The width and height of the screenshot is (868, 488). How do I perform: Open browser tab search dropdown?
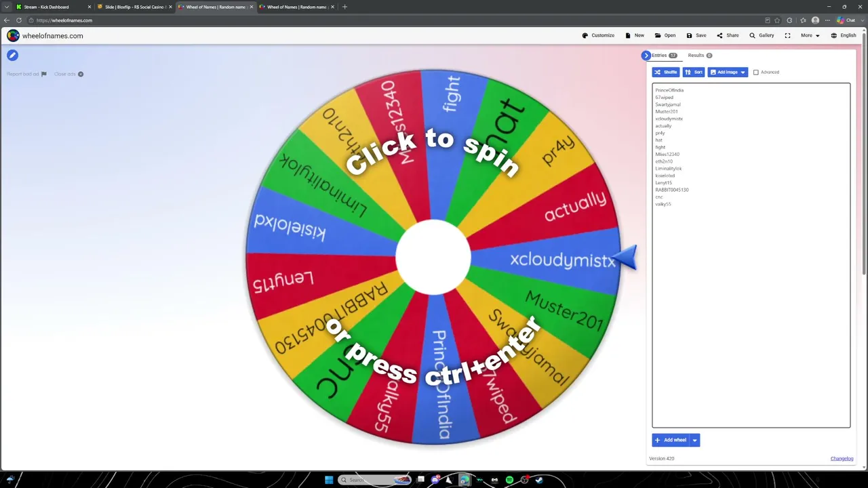(7, 7)
